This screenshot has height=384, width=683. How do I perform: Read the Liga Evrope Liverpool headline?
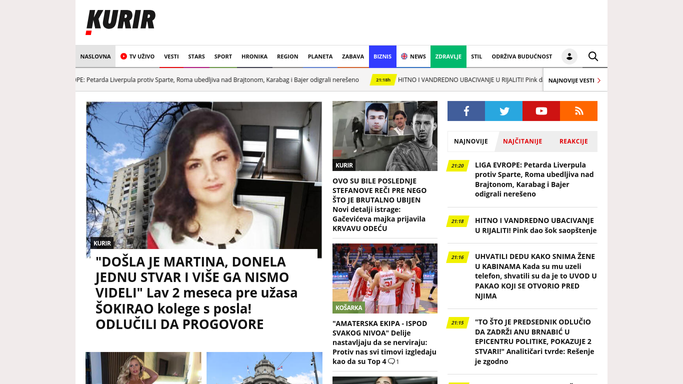point(535,179)
